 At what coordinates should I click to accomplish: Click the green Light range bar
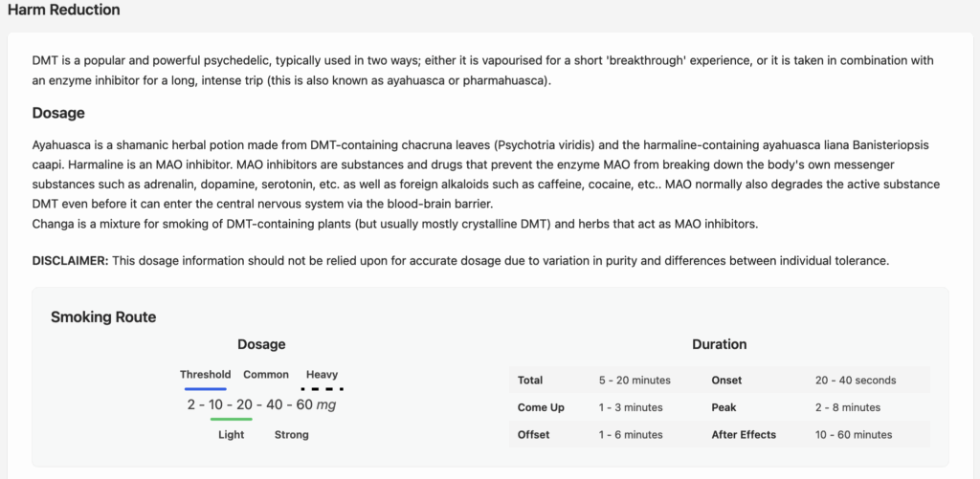pyautogui.click(x=231, y=419)
